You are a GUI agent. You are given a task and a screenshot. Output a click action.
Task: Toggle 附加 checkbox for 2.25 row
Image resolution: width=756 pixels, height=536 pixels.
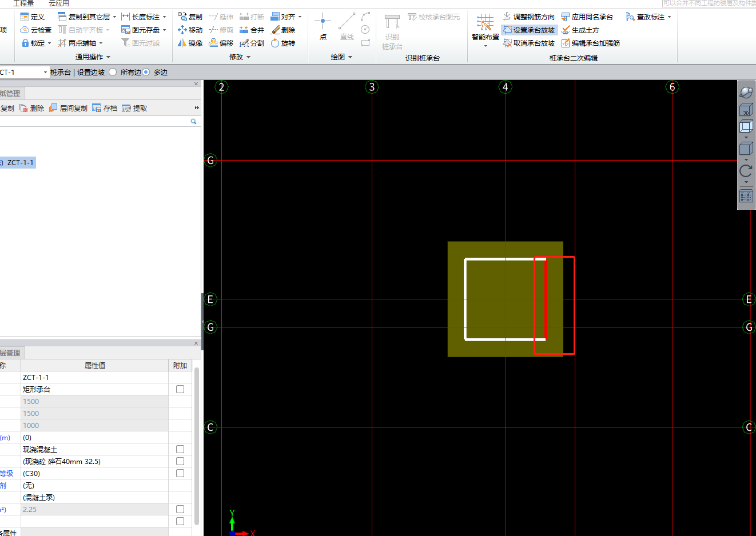point(180,509)
